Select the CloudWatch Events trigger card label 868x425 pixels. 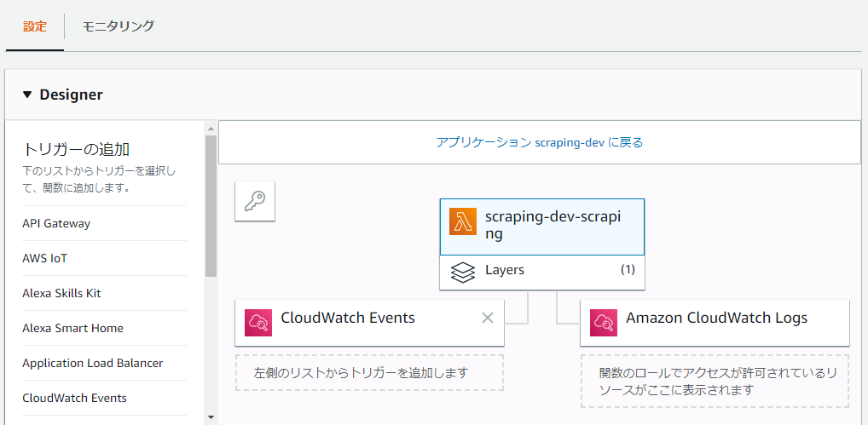pyautogui.click(x=348, y=318)
